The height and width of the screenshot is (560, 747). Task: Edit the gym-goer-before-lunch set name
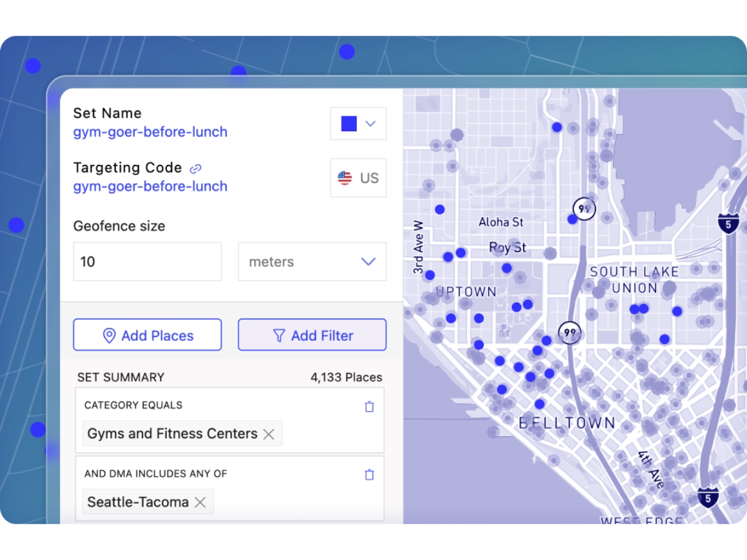150,132
